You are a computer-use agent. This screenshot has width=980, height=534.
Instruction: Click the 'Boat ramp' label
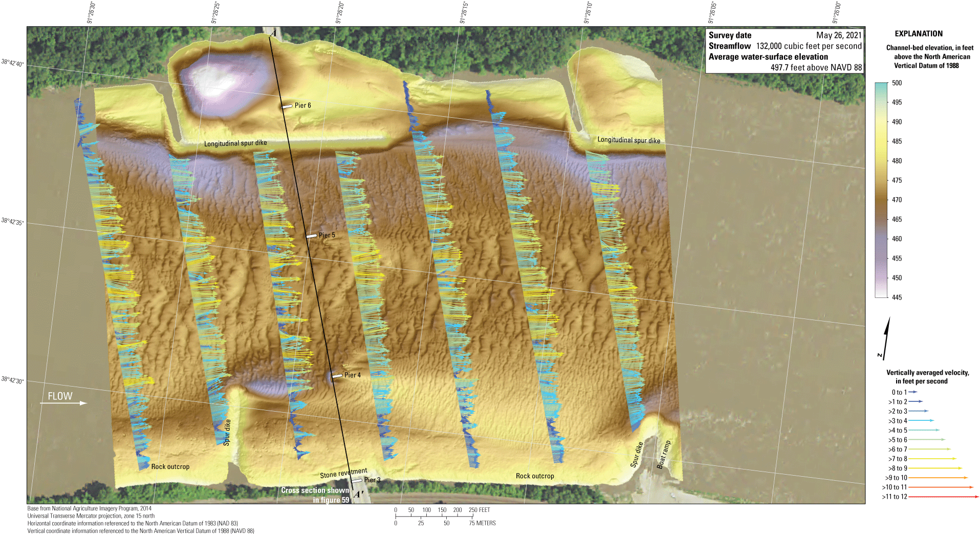pyautogui.click(x=664, y=454)
